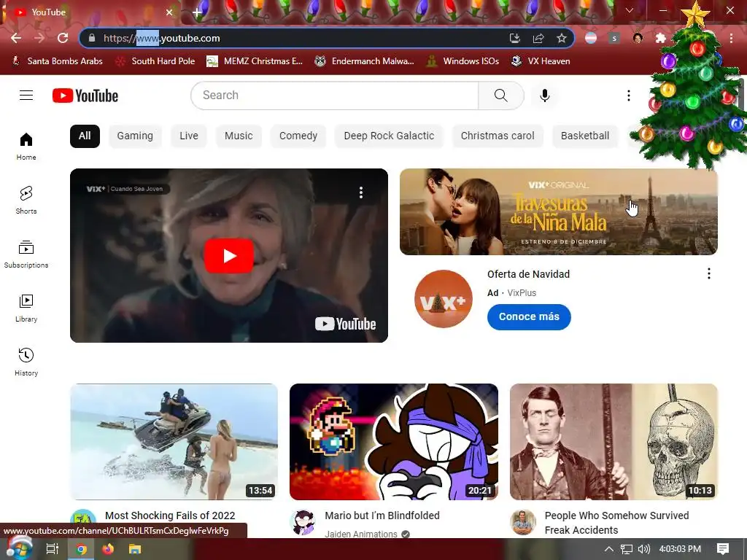
Task: Click the YouTube logo
Action: 85,96
